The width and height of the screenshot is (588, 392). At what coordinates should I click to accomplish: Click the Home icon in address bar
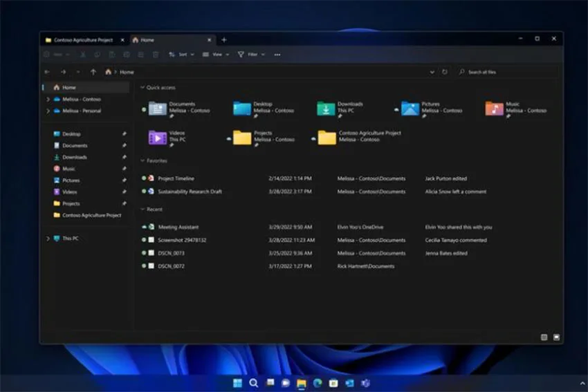109,72
